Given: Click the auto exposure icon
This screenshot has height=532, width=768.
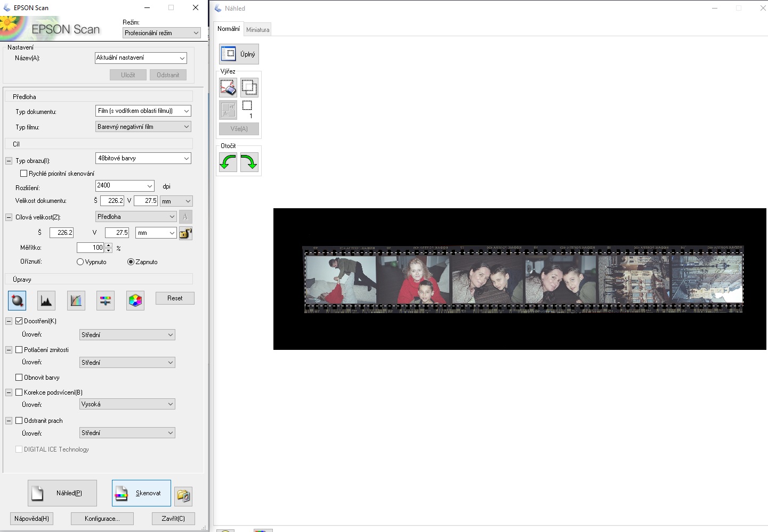Looking at the screenshot, I should click(x=17, y=301).
